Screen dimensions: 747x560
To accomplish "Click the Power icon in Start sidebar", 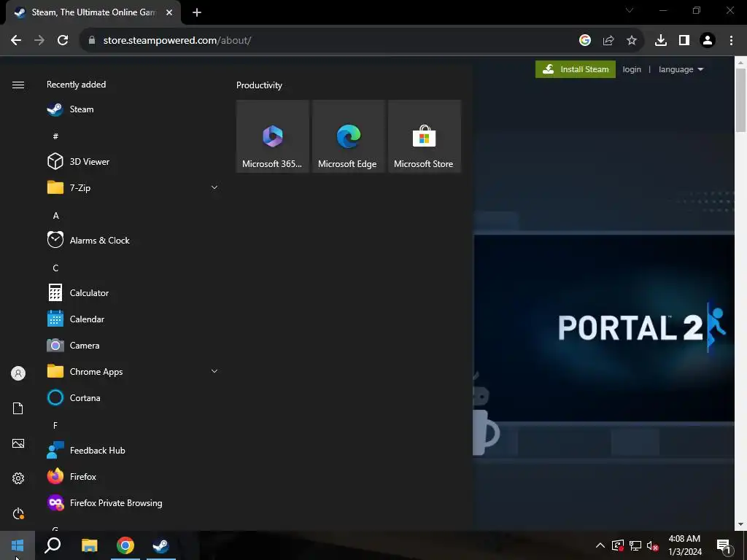I will pyautogui.click(x=18, y=513).
